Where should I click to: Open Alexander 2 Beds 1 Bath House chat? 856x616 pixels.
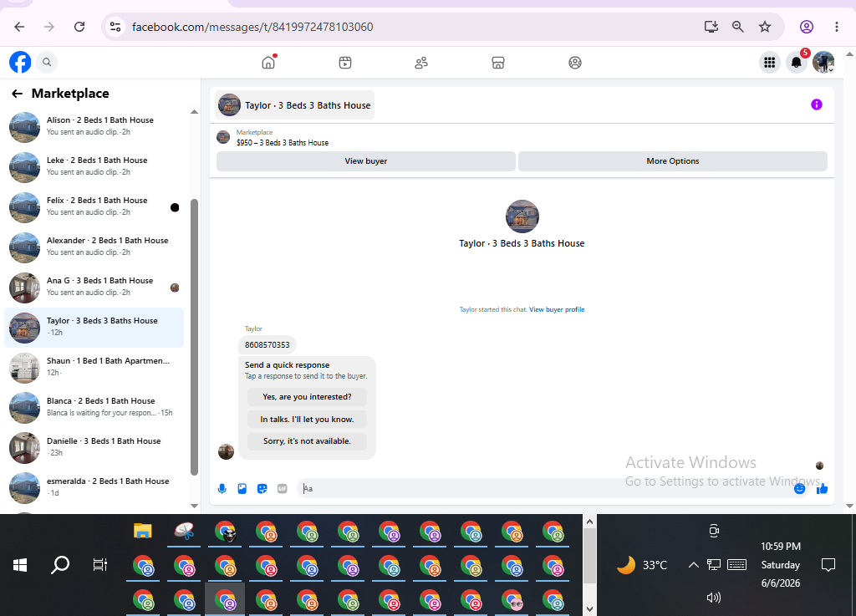pyautogui.click(x=94, y=247)
